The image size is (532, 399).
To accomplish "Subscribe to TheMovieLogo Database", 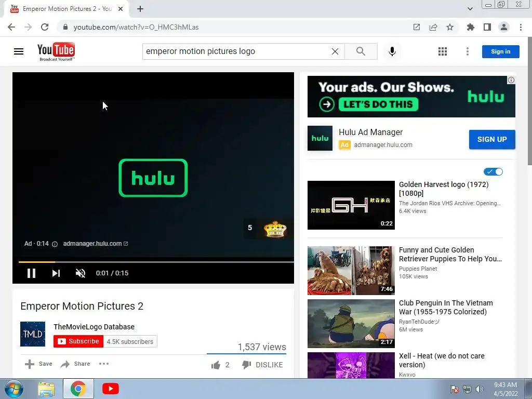I will click(78, 341).
